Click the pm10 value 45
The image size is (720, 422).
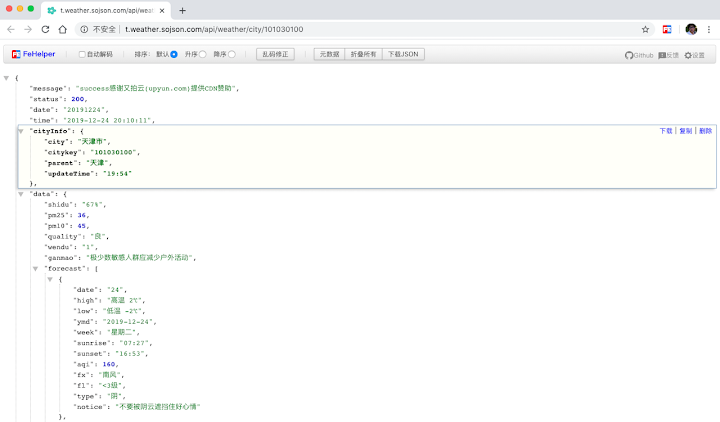pyautogui.click(x=82, y=226)
